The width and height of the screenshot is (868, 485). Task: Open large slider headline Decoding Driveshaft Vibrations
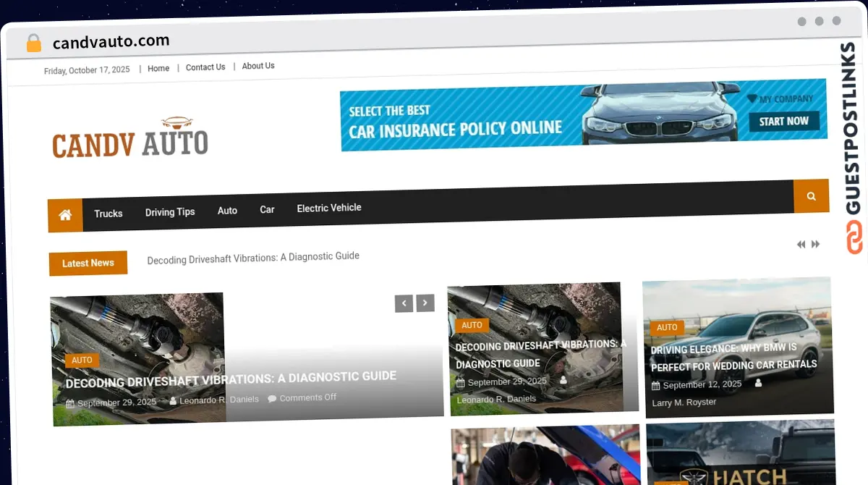click(x=231, y=379)
